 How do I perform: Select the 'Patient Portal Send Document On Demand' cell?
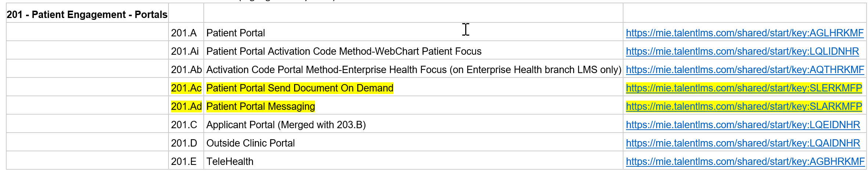pos(300,88)
